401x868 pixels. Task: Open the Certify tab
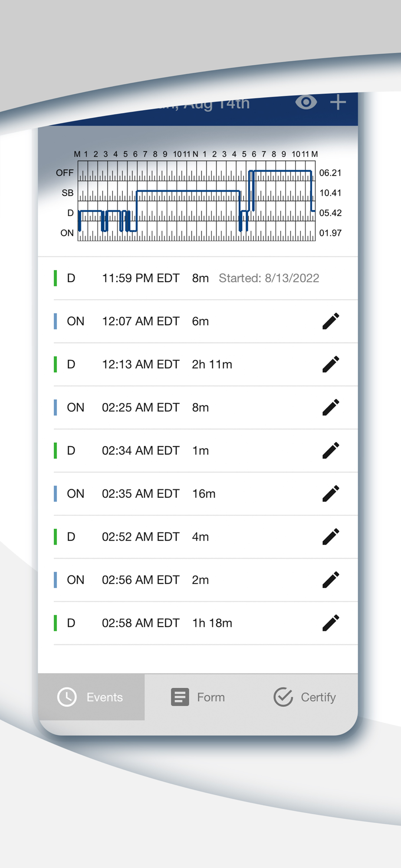click(305, 697)
